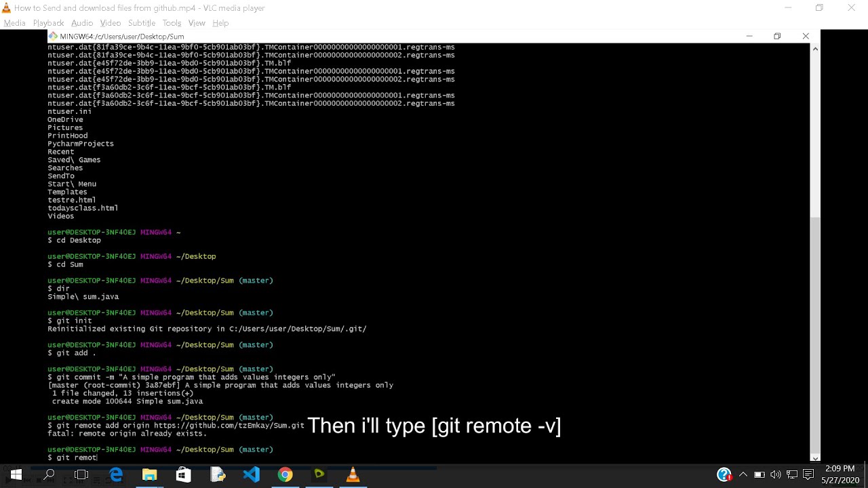Open the Subtitle menu in VLC
Screen dimensions: 868x488
[142, 23]
